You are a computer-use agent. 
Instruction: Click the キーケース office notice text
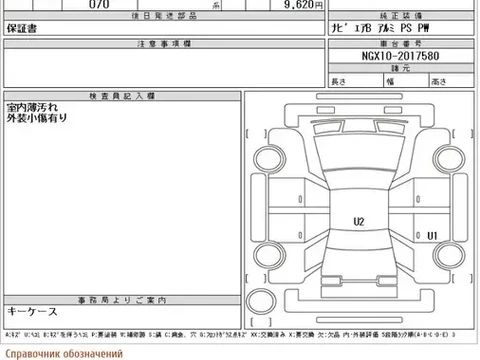(32, 312)
